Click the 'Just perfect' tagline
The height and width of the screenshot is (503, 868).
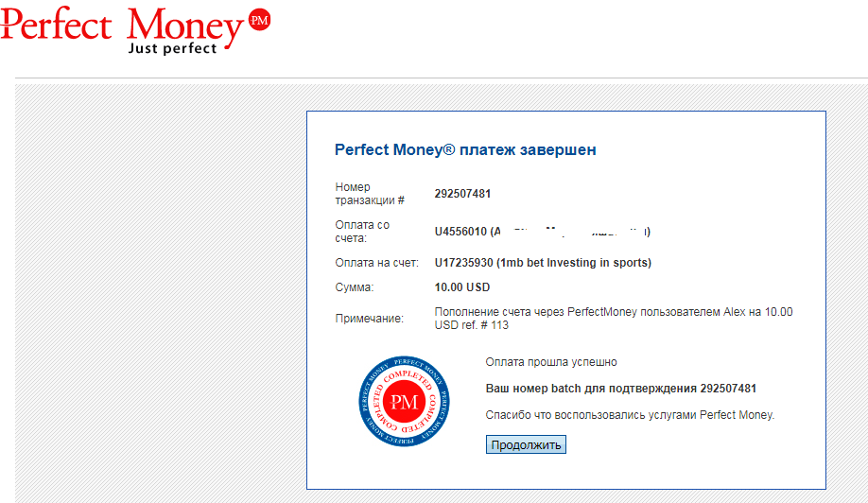coord(172,48)
